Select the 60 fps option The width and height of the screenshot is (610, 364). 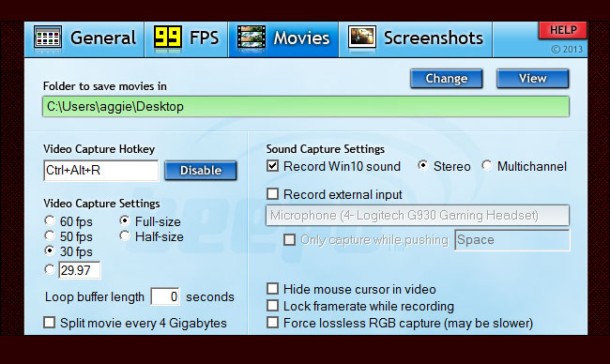point(50,220)
